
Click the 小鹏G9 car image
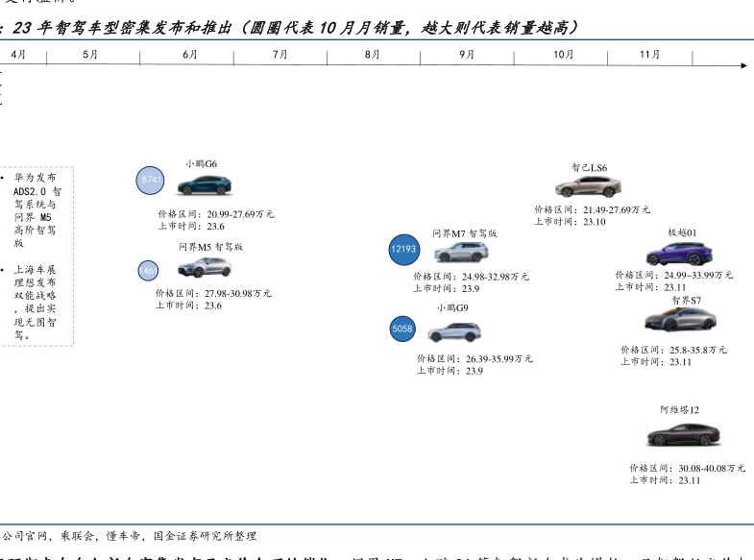point(454,331)
